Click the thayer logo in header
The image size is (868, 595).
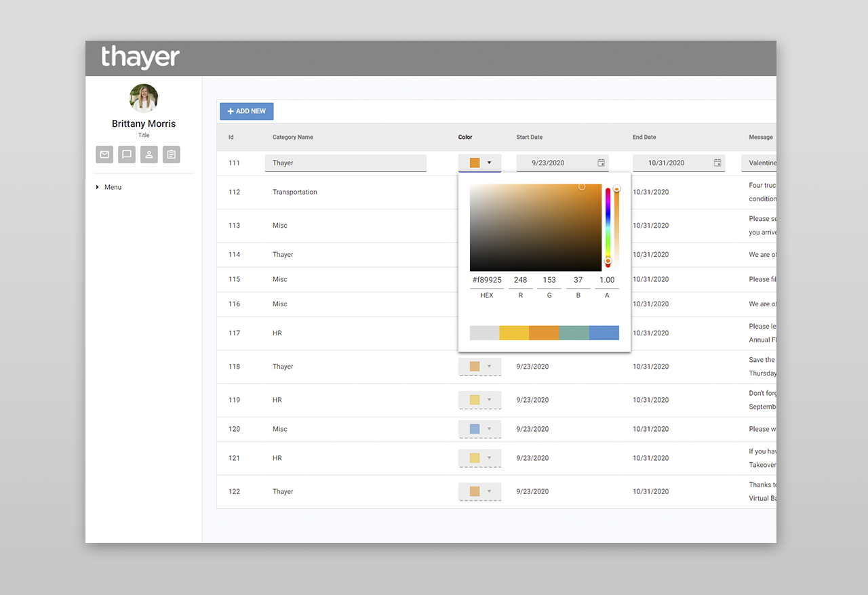tap(140, 58)
